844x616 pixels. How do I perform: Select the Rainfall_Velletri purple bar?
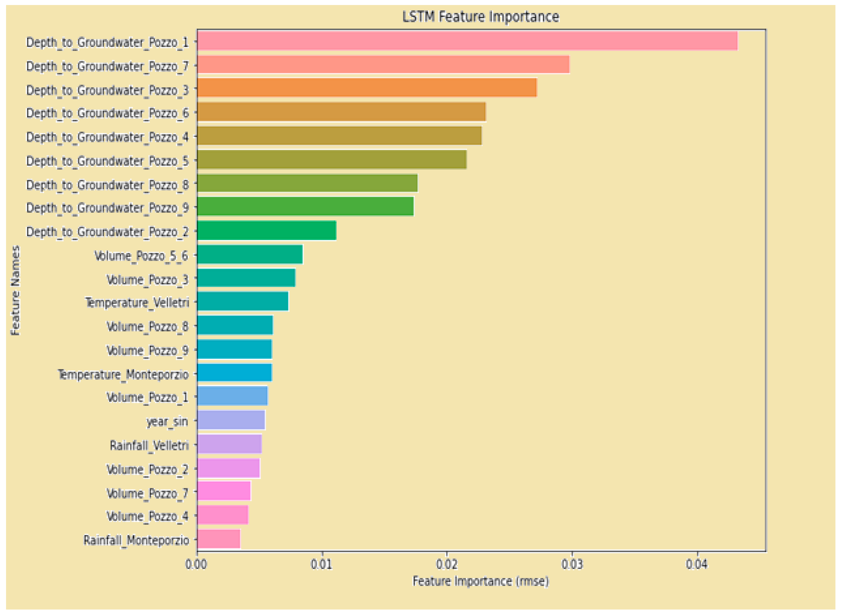click(229, 444)
